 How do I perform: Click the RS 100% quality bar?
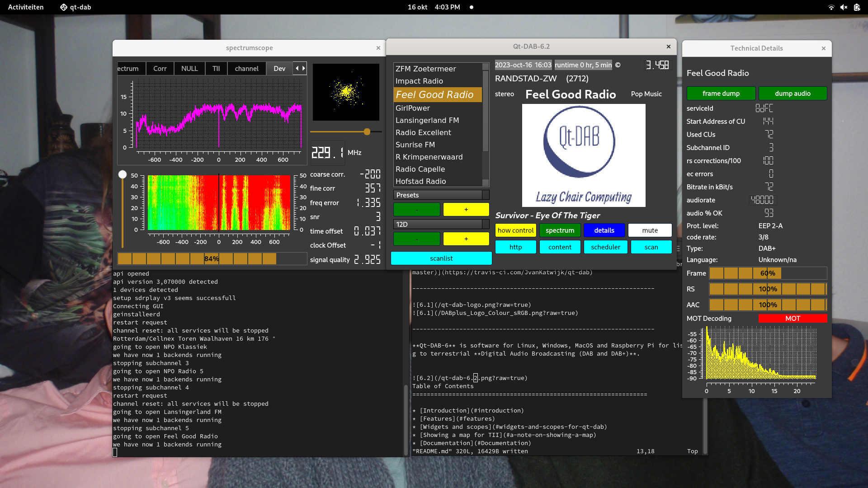point(768,289)
